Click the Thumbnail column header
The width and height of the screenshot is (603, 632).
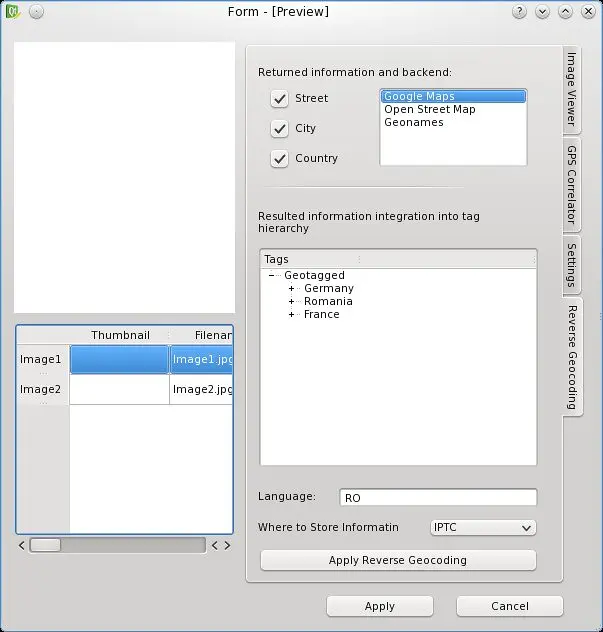(120, 335)
